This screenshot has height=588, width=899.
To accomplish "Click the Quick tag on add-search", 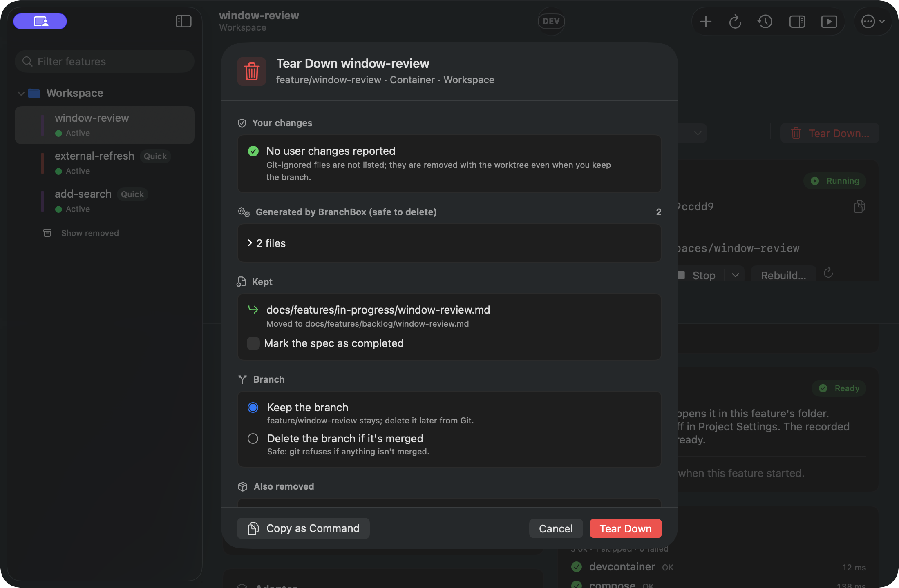I will click(x=132, y=194).
